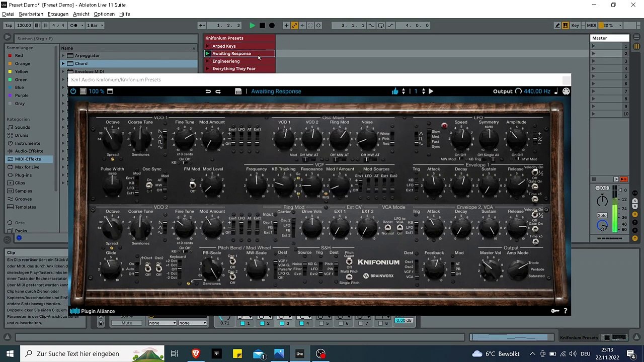This screenshot has height=362, width=644.
Task: Open Mail app from taskbar
Action: coord(259,354)
